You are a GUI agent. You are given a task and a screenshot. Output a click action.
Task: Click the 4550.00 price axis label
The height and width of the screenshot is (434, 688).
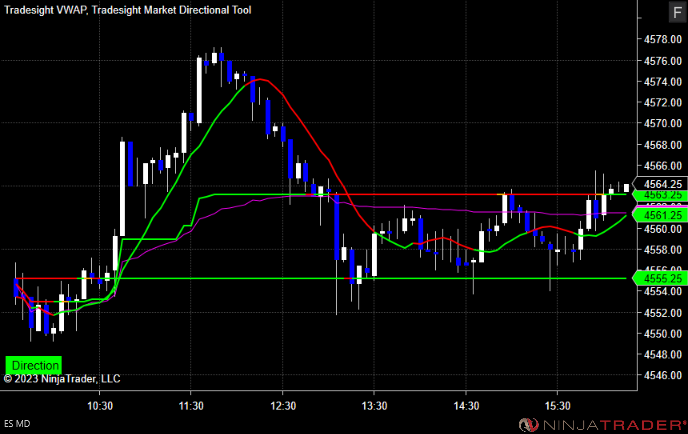pos(663,334)
